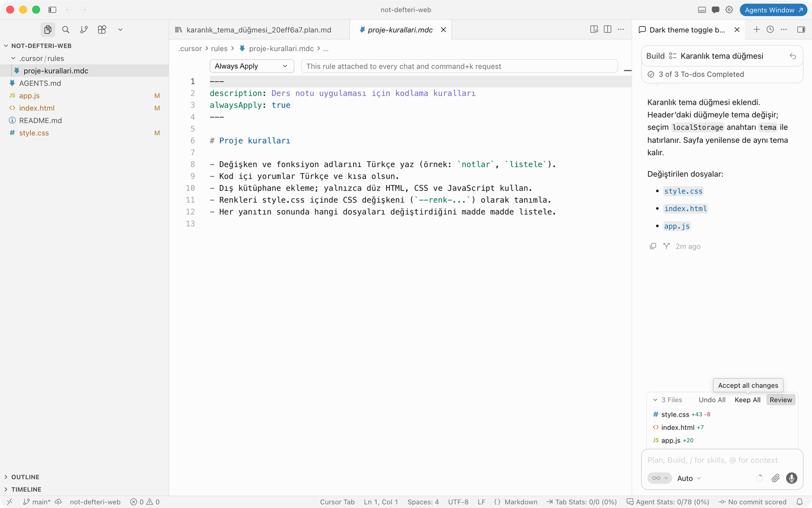Open more actions in the editor tab bar
The width and height of the screenshot is (812, 508).
pos(621,29)
